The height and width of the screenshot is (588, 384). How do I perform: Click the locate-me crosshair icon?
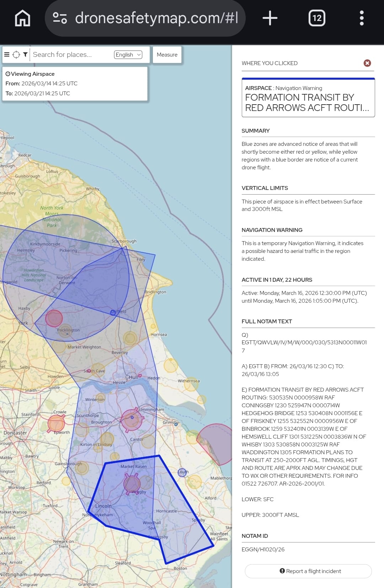[16, 54]
